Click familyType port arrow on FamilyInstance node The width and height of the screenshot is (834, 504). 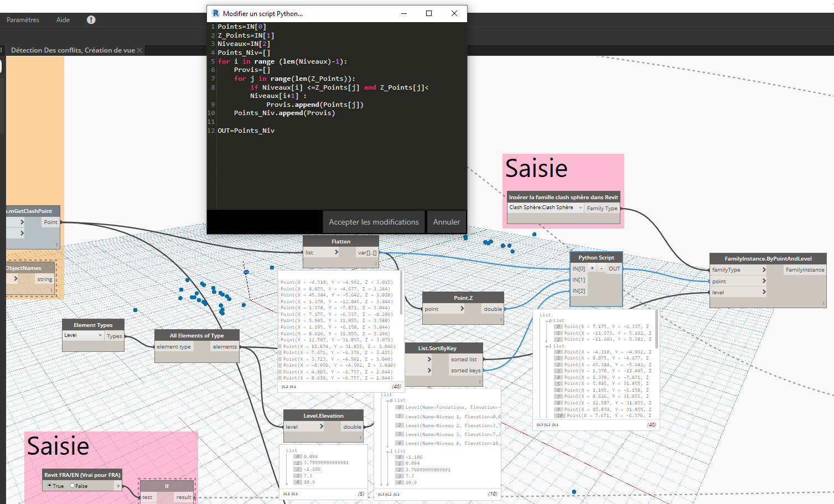[x=764, y=270]
